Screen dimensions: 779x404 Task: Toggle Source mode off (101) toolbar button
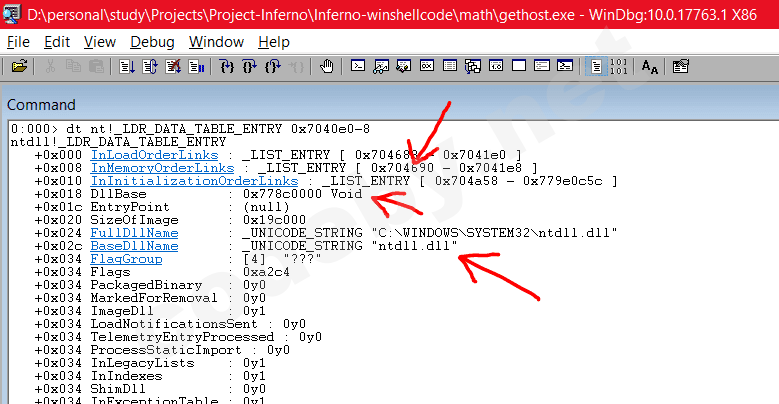pyautogui.click(x=619, y=66)
